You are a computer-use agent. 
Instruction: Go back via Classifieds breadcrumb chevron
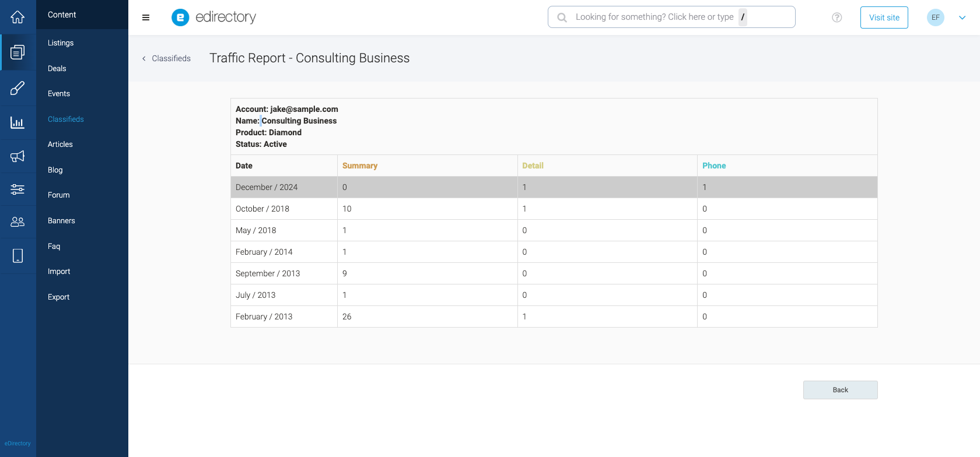click(x=144, y=58)
